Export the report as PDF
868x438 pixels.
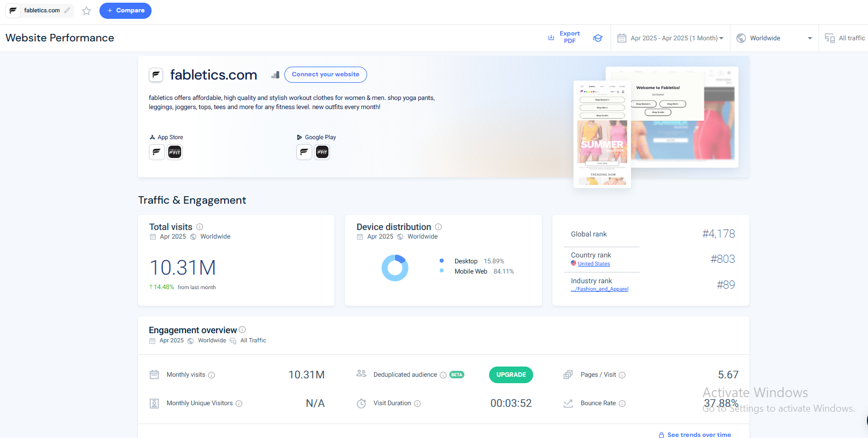564,38
